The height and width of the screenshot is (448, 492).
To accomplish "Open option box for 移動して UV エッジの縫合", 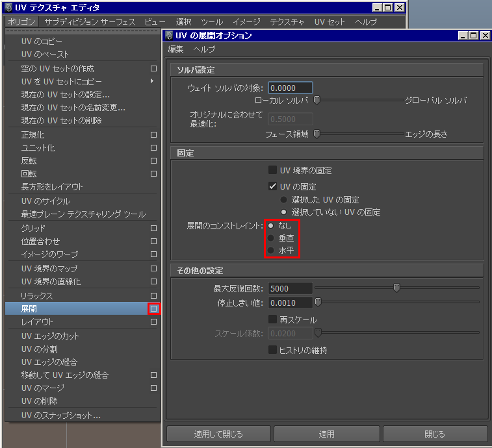I will 153,375.
